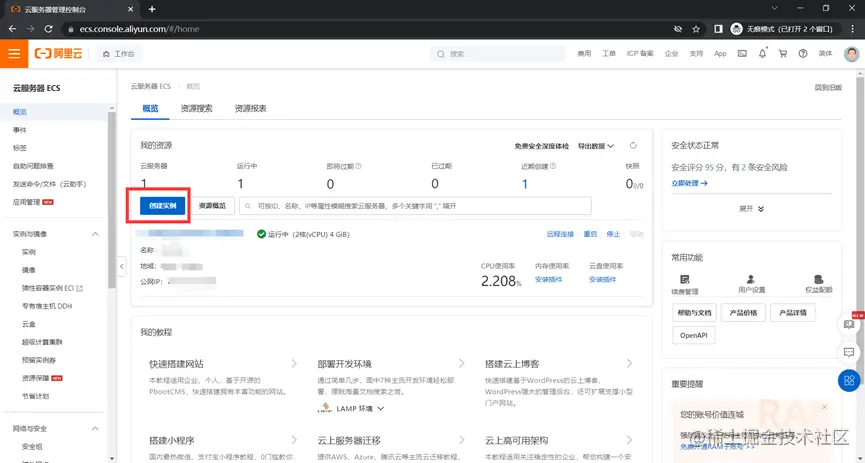This screenshot has height=463, width=865.
Task: Collapse the 网络与安全 section
Action: pyautogui.click(x=95, y=428)
